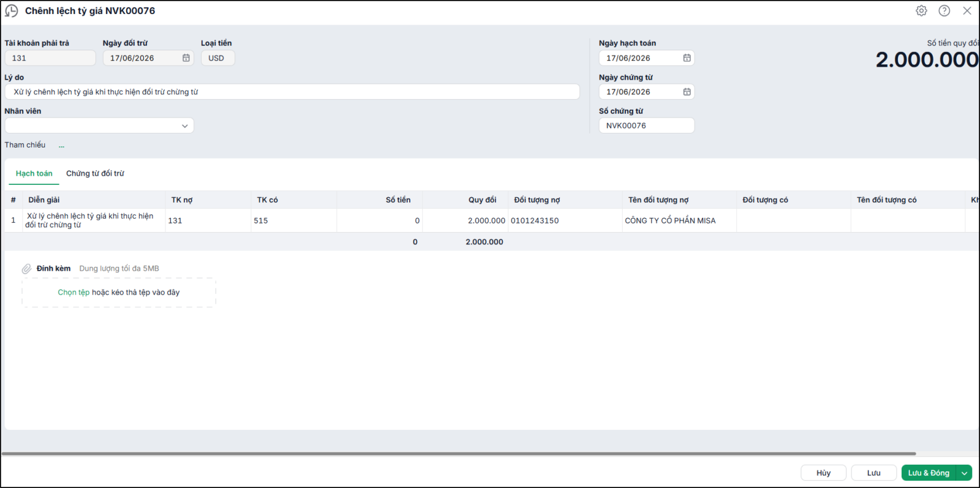
Task: Click Diễn giải column header
Action: coord(94,200)
